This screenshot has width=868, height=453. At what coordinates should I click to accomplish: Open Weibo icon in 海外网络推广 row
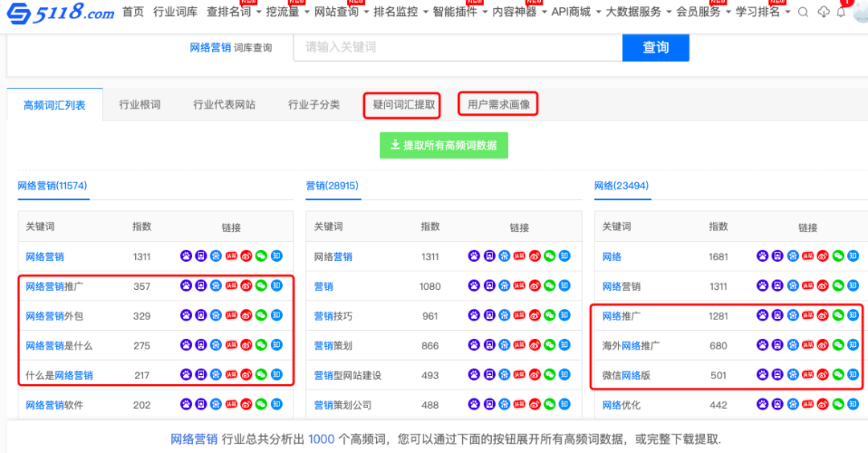pos(823,345)
